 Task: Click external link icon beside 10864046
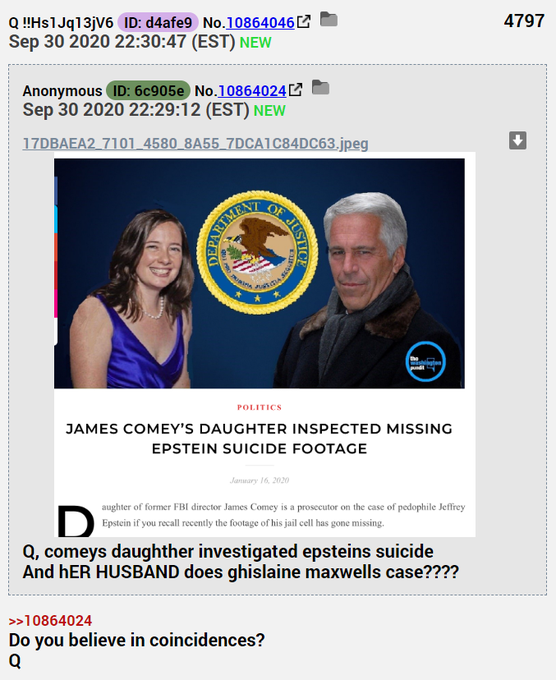click(304, 21)
